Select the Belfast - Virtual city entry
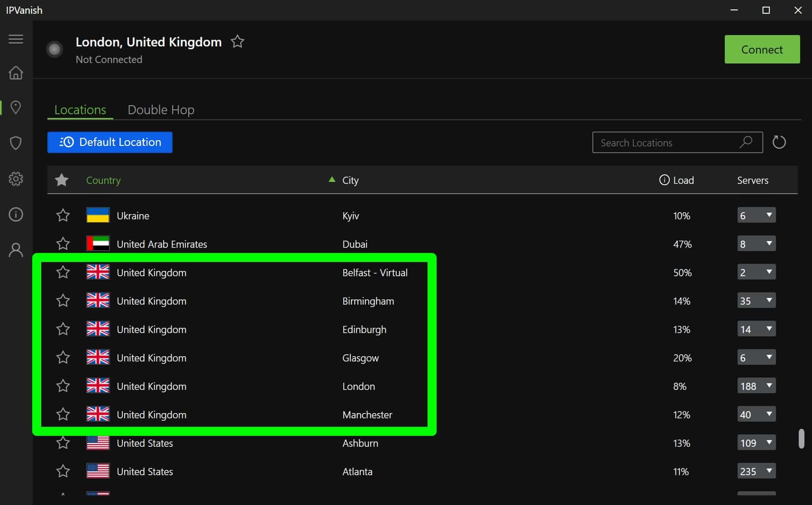Screen dimensions: 812x505 point(375,272)
